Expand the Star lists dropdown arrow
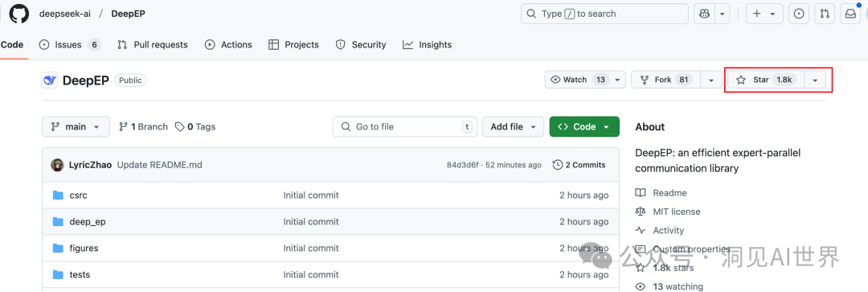This screenshot has width=868, height=292. pyautogui.click(x=815, y=80)
